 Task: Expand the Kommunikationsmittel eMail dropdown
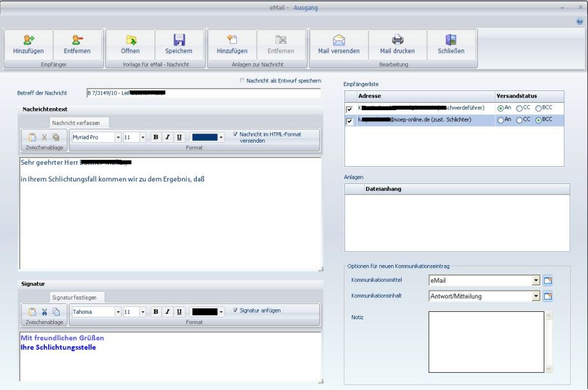coord(536,281)
